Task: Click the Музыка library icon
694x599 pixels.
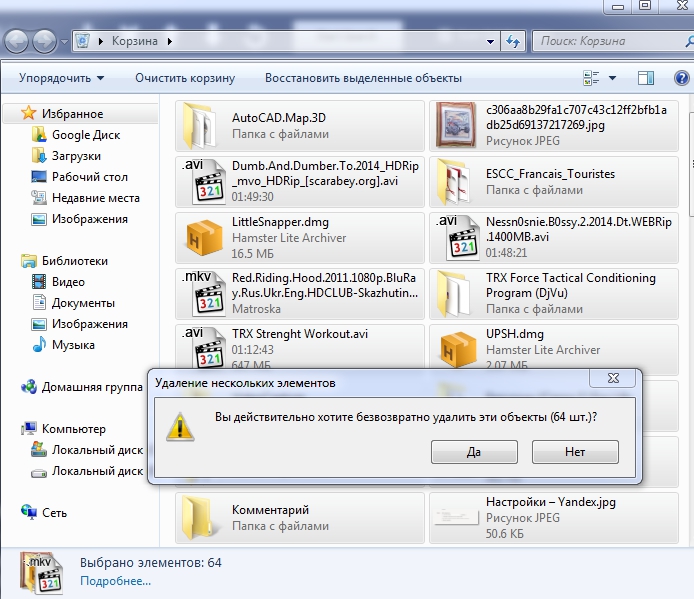Action: tap(39, 345)
